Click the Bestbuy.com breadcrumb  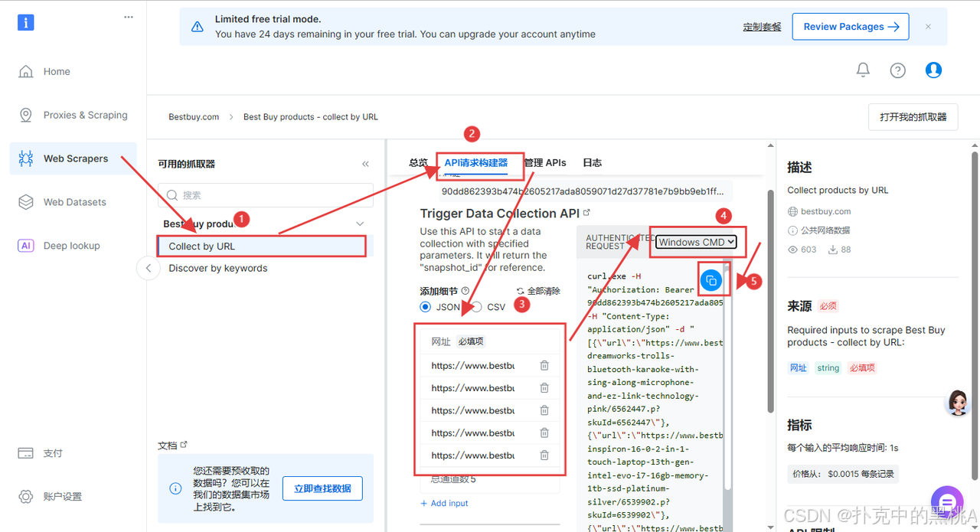(194, 117)
